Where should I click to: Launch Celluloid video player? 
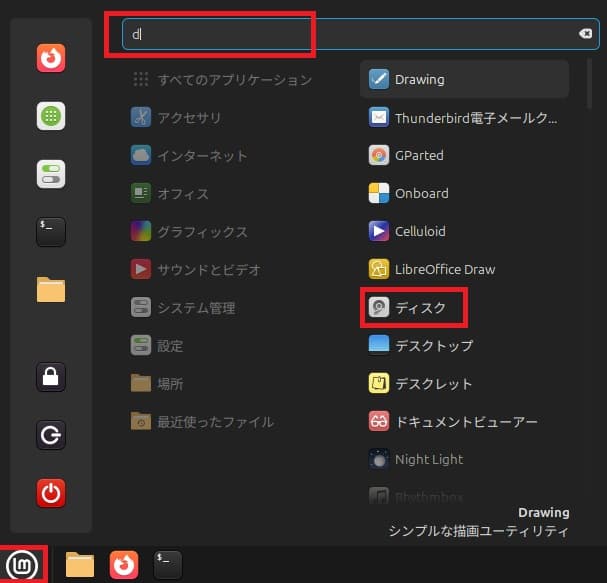[465, 231]
